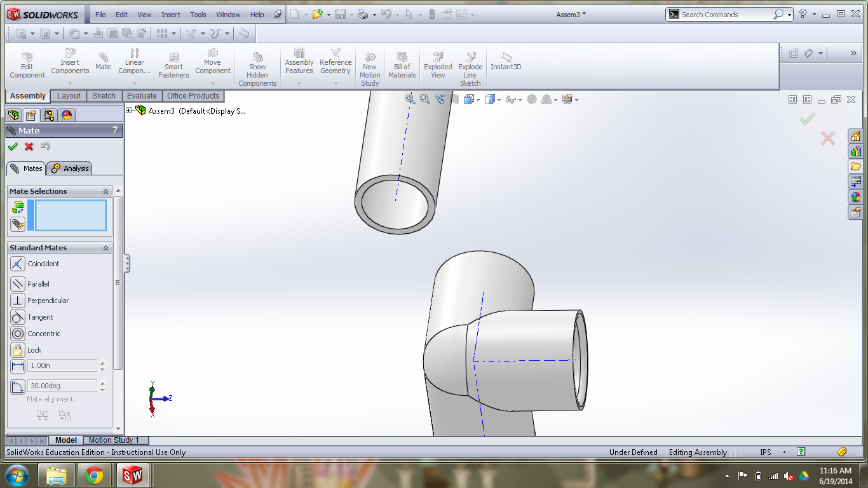
Task: Open the Analysis tab in Mate panel
Action: coord(71,168)
